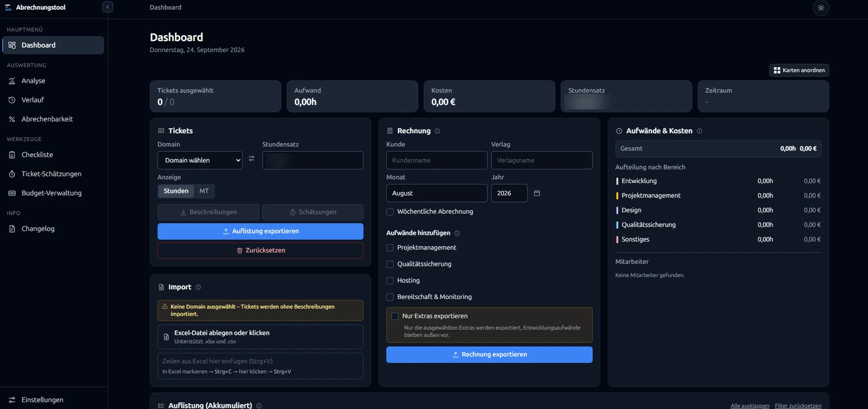This screenshot has width=868, height=409.
Task: Focus the Kundenname input field
Action: tap(437, 160)
